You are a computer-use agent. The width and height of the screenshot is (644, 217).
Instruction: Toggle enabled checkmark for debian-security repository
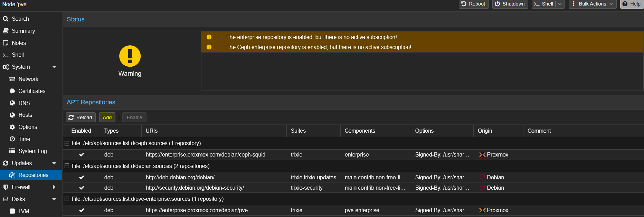tap(82, 188)
